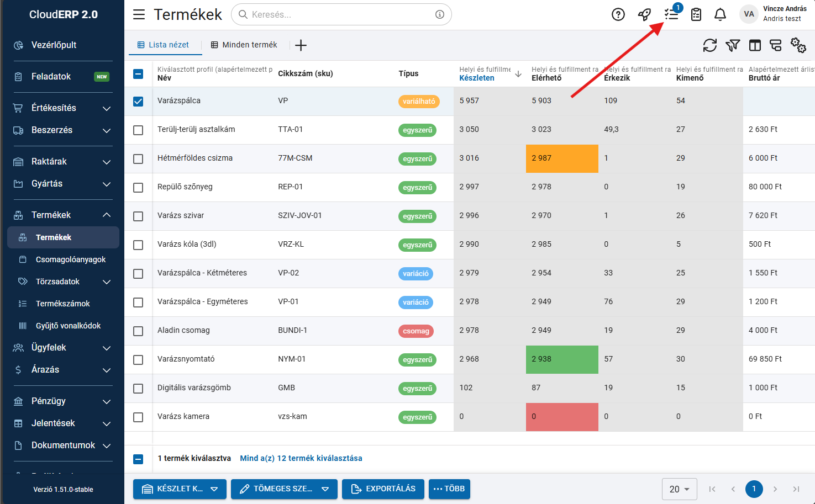Open the task list icon with badge

(671, 14)
